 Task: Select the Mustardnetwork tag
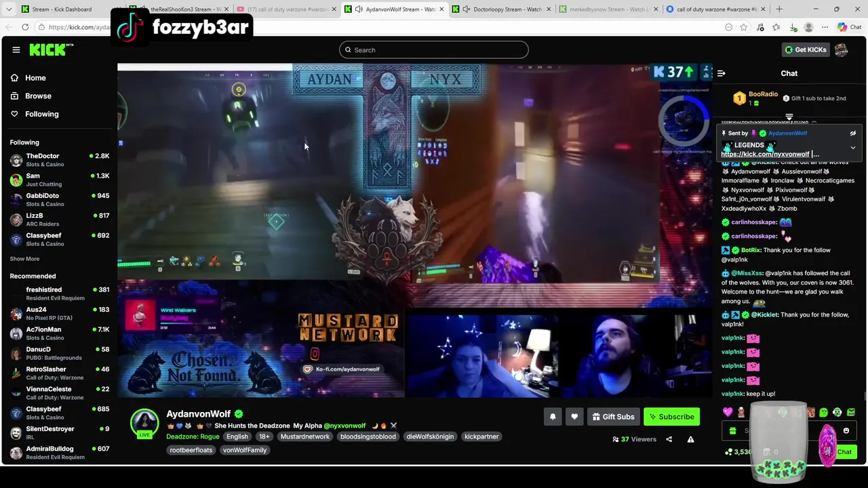point(305,436)
